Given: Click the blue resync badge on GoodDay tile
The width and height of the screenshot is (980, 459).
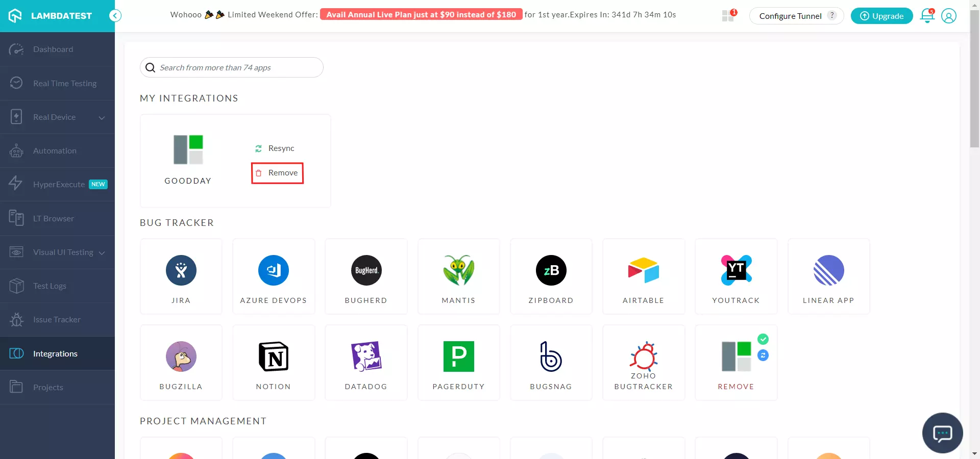Looking at the screenshot, I should 763,355.
